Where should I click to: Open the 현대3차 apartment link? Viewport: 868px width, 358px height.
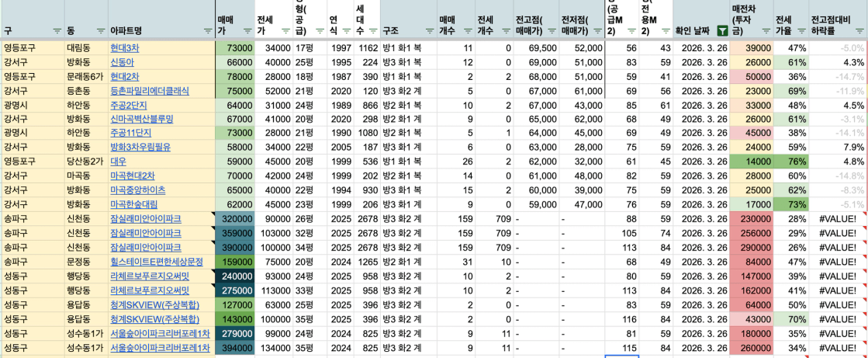tap(124, 48)
